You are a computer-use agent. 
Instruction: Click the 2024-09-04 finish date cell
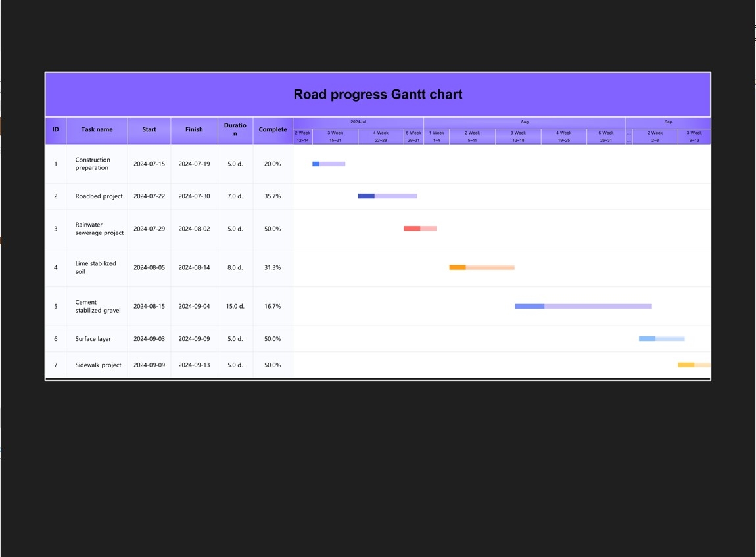point(194,307)
